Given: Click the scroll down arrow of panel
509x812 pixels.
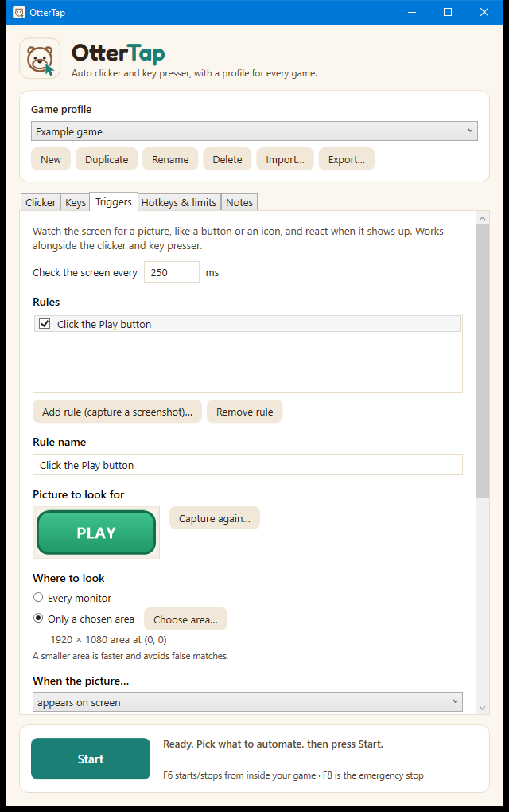Looking at the screenshot, I should pos(482,708).
